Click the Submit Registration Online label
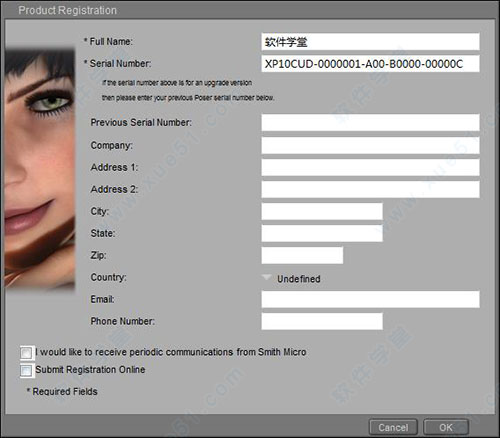The width and height of the screenshot is (500, 438). tap(90, 370)
